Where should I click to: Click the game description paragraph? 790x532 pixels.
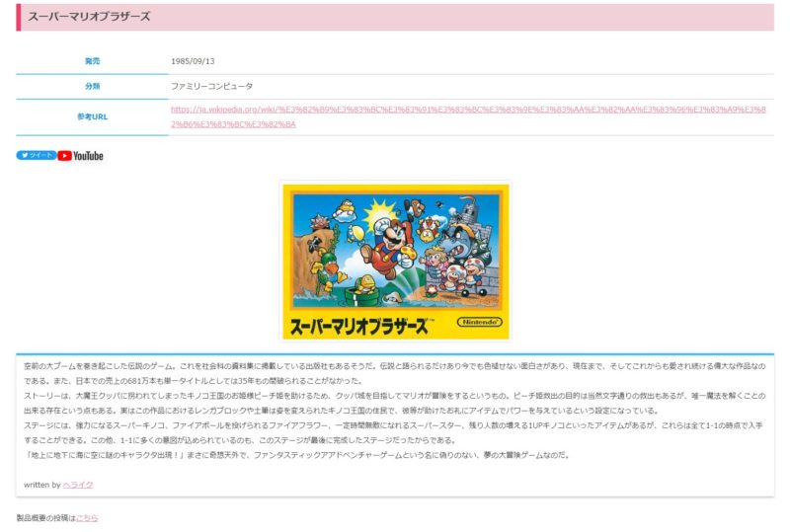click(395, 410)
